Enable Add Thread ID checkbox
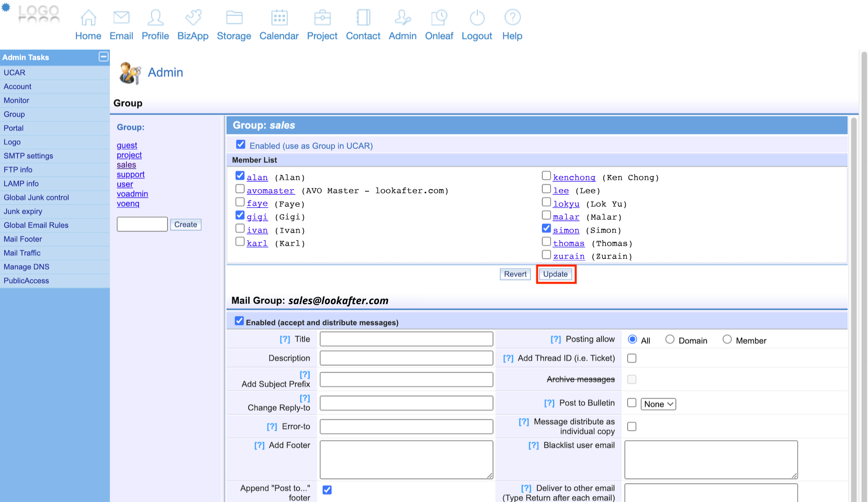Screen dimensions: 868x502 coord(632,358)
